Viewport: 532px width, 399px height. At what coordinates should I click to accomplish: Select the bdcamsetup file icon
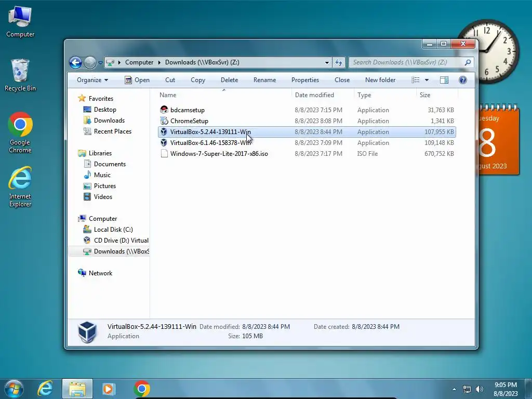[164, 110]
